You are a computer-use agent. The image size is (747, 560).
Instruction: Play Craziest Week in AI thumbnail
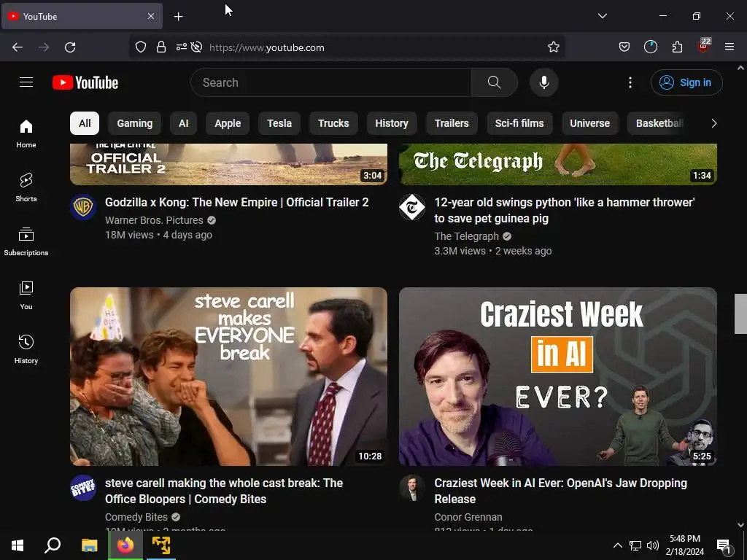pyautogui.click(x=558, y=376)
